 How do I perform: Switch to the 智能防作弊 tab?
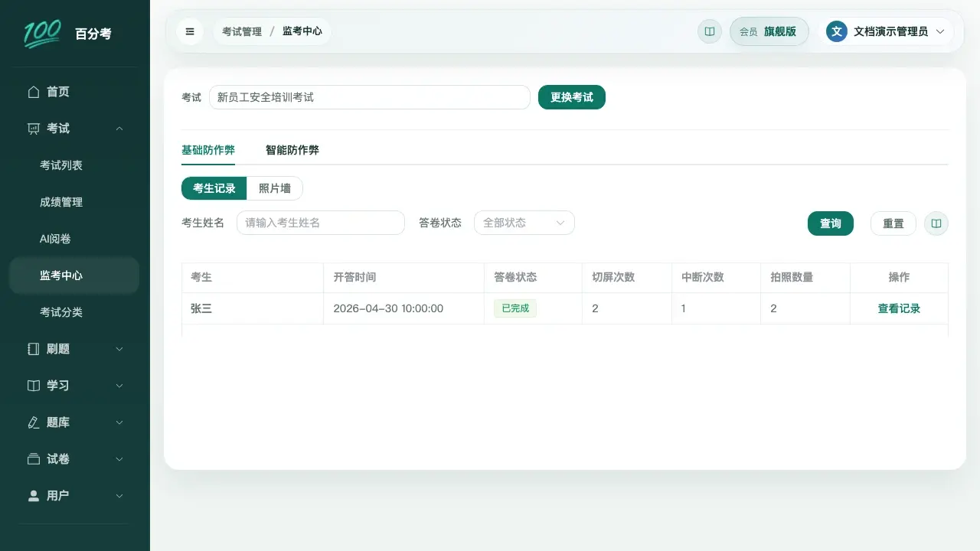click(x=292, y=150)
